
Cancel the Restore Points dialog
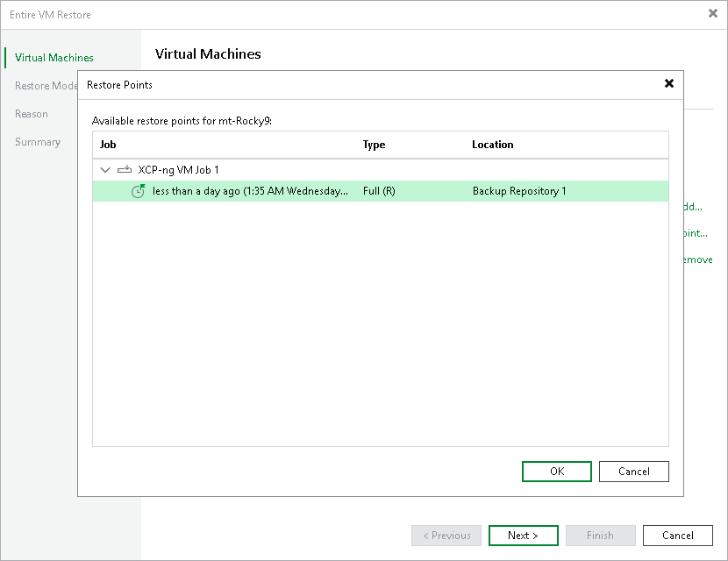[634, 472]
